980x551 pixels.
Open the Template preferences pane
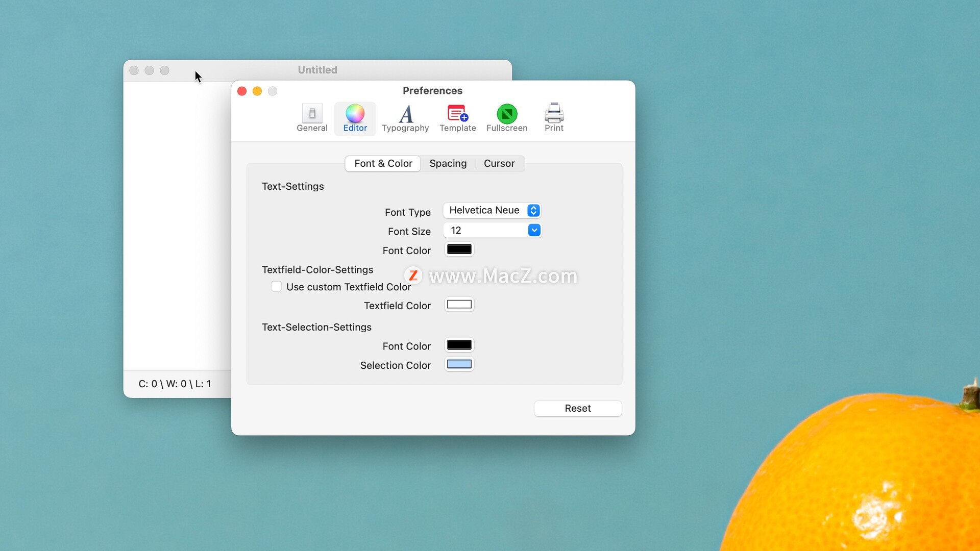[458, 118]
